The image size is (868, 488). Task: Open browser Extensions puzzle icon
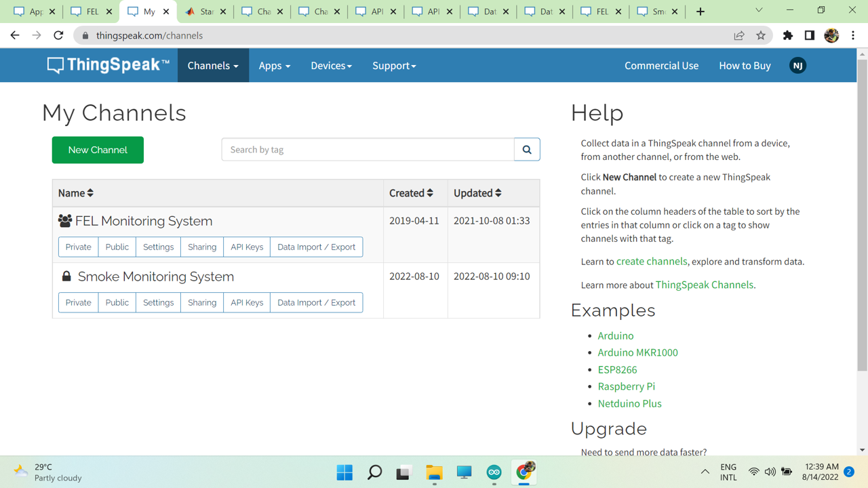[x=787, y=35]
